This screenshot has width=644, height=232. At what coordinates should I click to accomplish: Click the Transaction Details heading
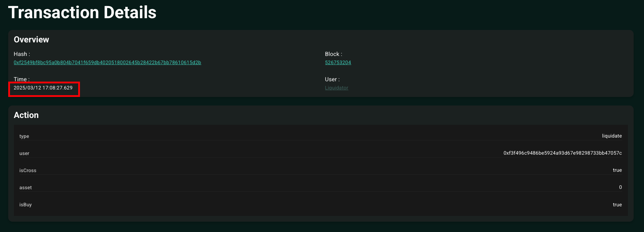[82, 12]
